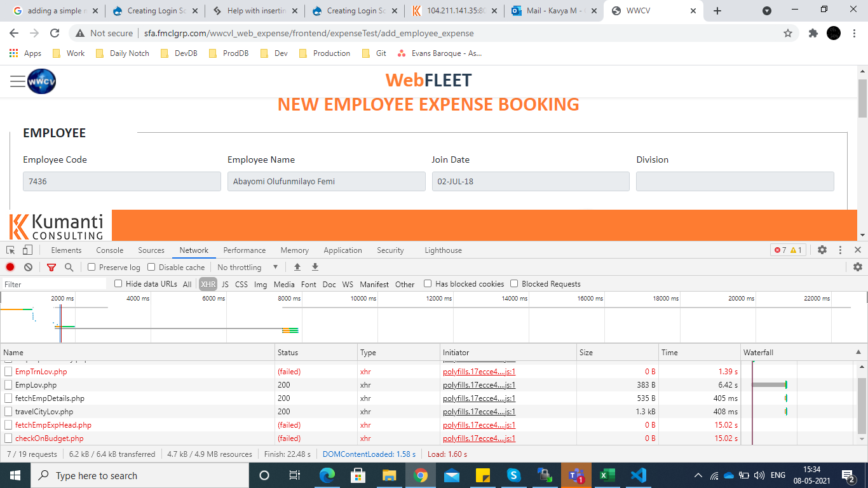Toggle the network filter funnel

[51, 267]
